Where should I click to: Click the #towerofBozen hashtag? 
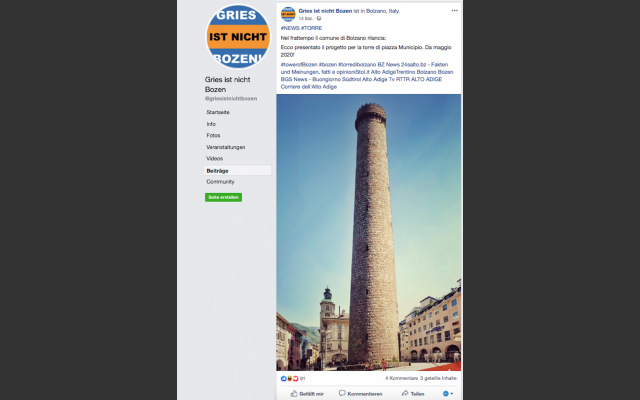click(x=299, y=64)
